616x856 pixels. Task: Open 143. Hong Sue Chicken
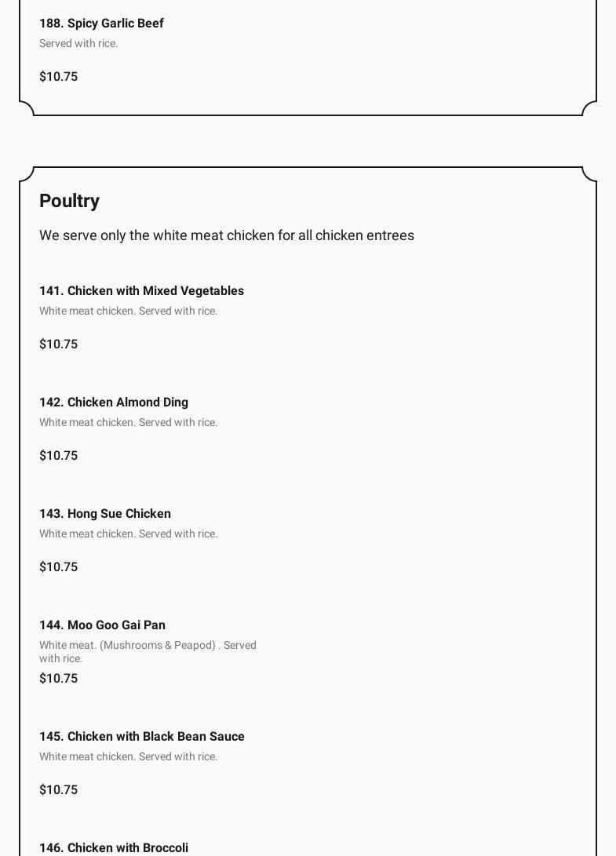point(105,514)
